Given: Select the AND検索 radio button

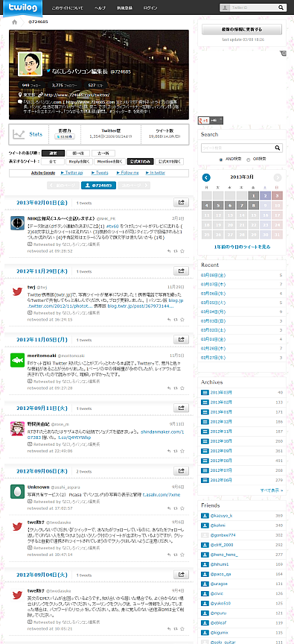Looking at the screenshot, I should [221, 160].
